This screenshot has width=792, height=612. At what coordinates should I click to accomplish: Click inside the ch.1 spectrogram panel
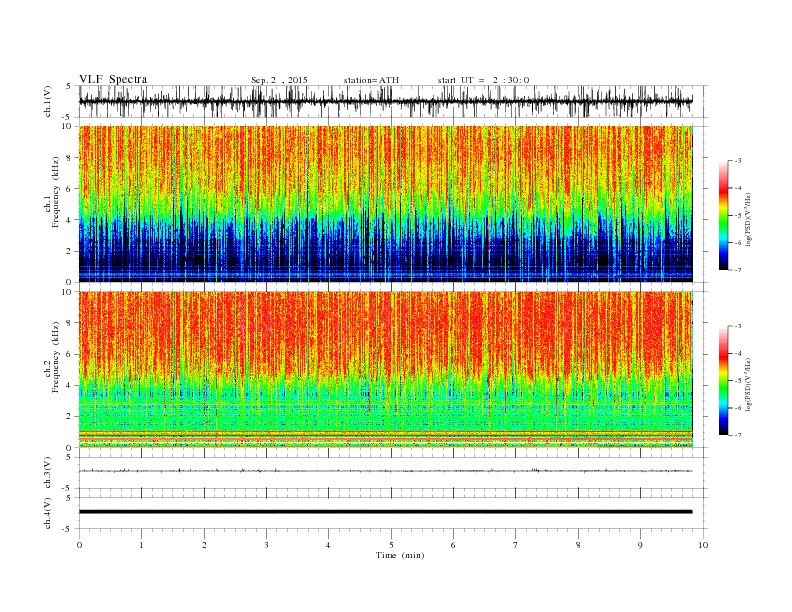(385, 204)
